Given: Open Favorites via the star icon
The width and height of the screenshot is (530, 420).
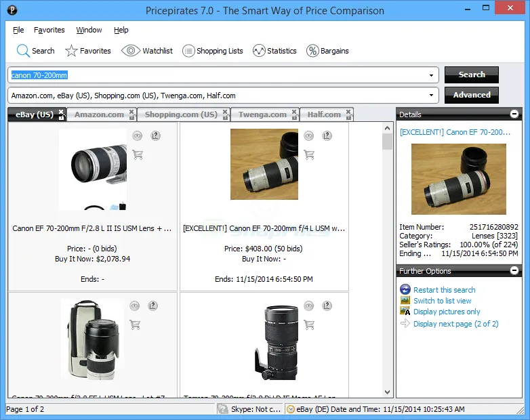Looking at the screenshot, I should (71, 51).
